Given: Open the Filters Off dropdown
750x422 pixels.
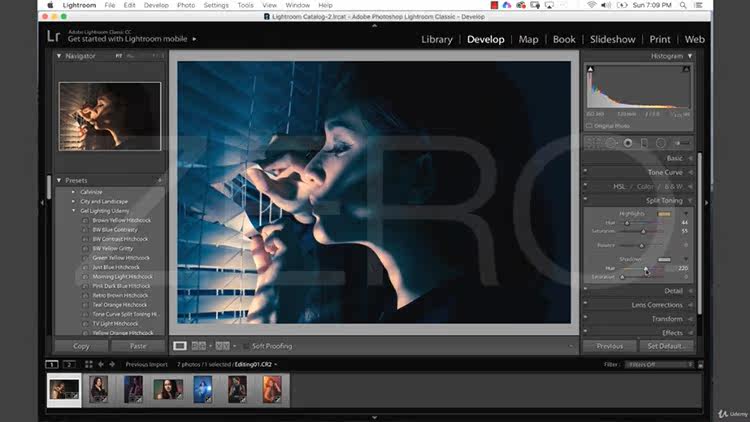Looking at the screenshot, I should click(659, 365).
